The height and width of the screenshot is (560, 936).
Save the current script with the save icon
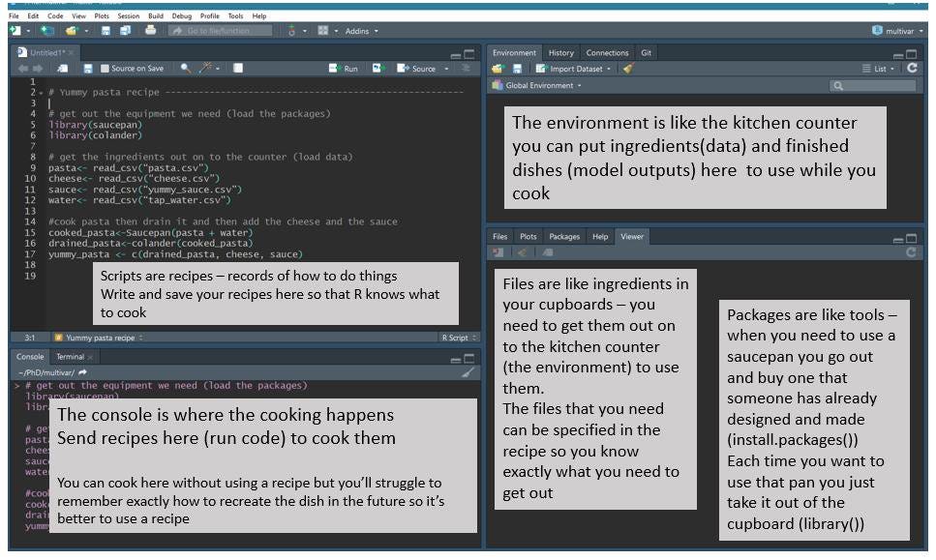tap(105, 30)
